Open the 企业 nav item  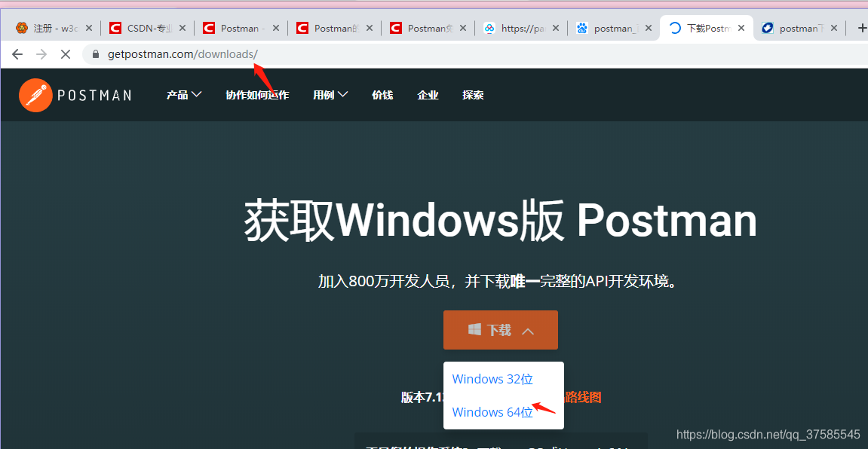tap(428, 95)
